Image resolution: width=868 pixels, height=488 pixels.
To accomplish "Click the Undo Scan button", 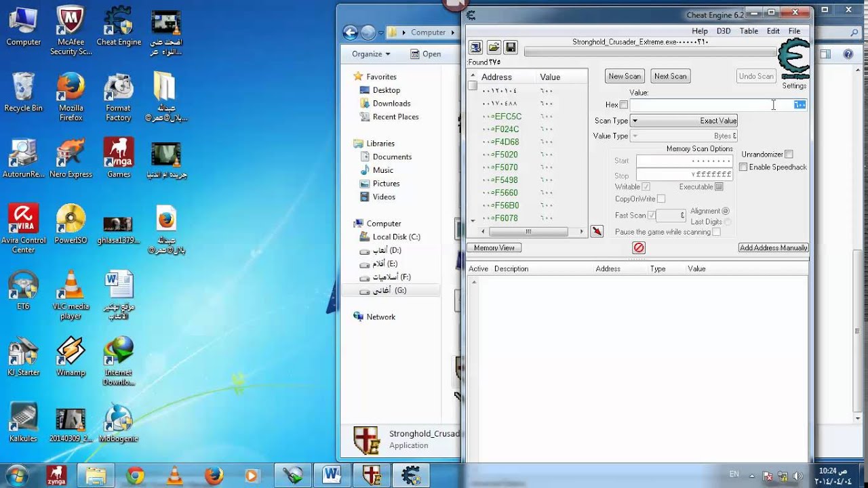I will click(756, 76).
